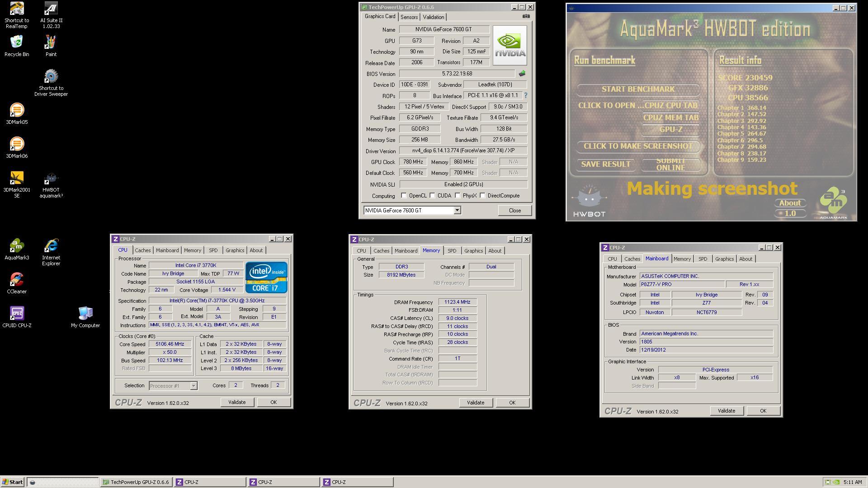This screenshot has height=488, width=868.
Task: Open AI Suite II desktop icon
Action: (x=51, y=15)
